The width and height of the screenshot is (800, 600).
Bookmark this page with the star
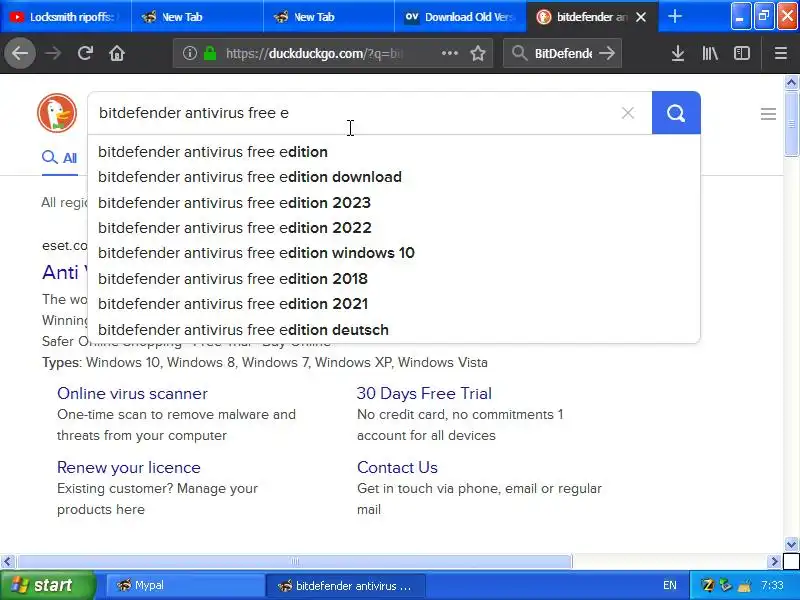tap(478, 53)
